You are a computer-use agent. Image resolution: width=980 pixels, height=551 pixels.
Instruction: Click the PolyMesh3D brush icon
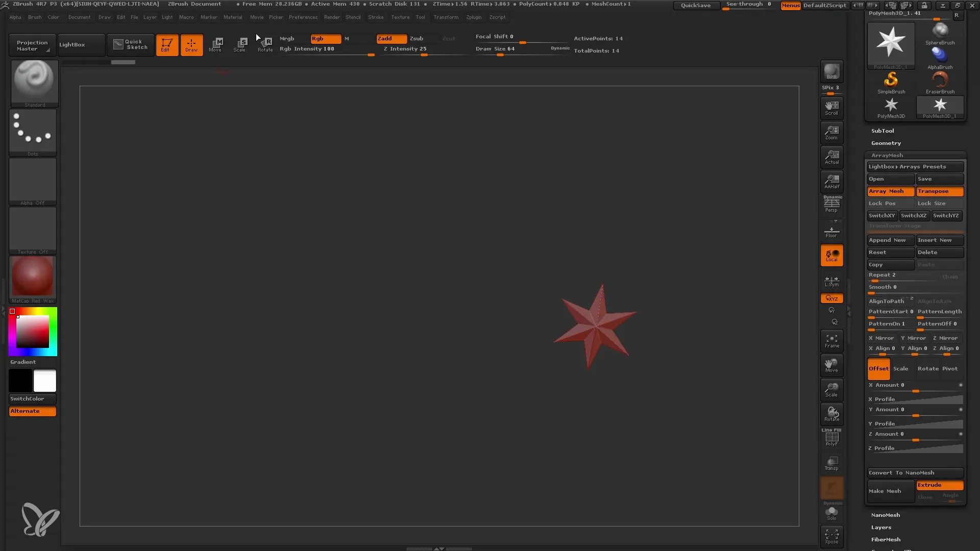(892, 106)
